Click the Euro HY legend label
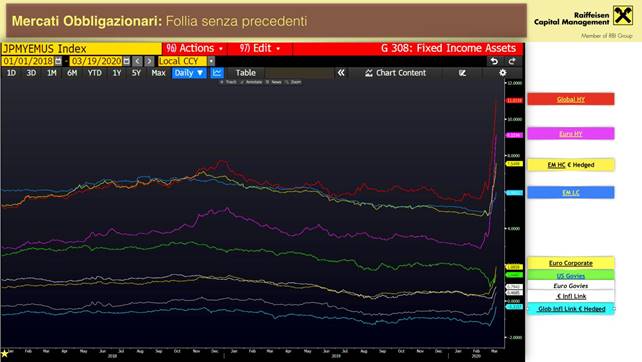 click(x=571, y=133)
